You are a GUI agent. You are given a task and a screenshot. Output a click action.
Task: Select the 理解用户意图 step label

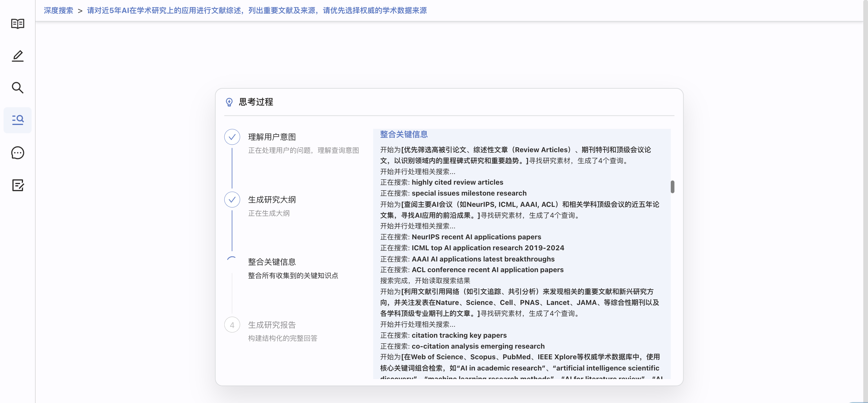click(x=272, y=137)
